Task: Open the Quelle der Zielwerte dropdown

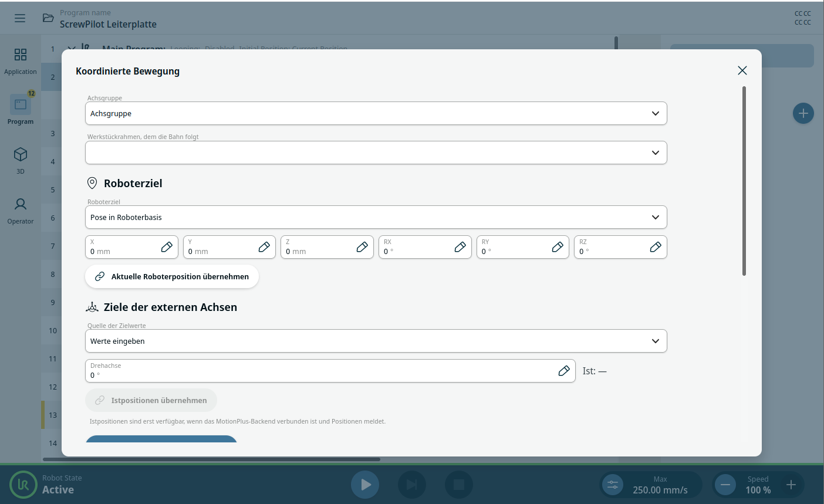Action: click(x=376, y=341)
